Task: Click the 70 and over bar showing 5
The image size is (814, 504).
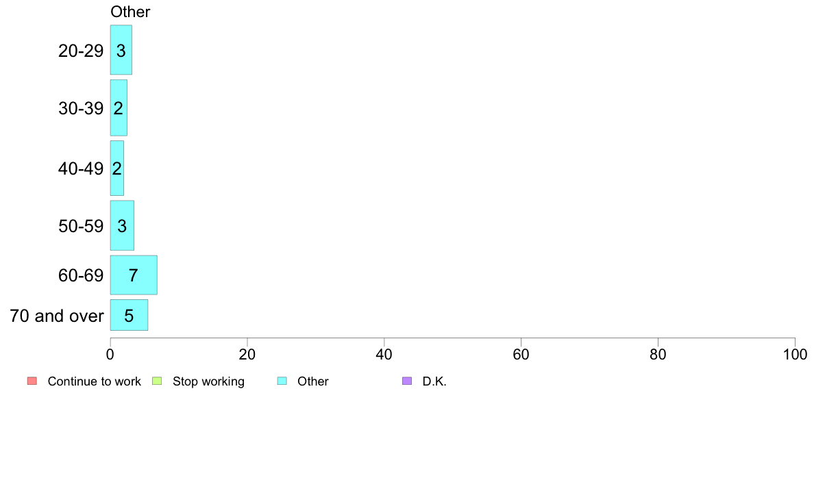Action: tap(129, 315)
